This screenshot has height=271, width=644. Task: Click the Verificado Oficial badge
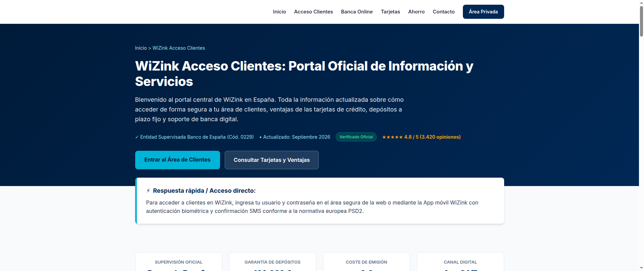[356, 137]
